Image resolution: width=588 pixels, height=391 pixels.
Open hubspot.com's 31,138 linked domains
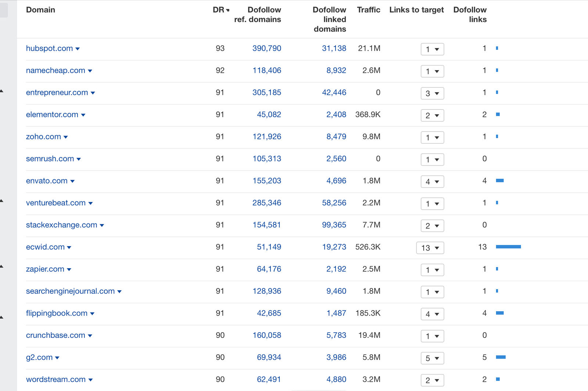pos(334,49)
